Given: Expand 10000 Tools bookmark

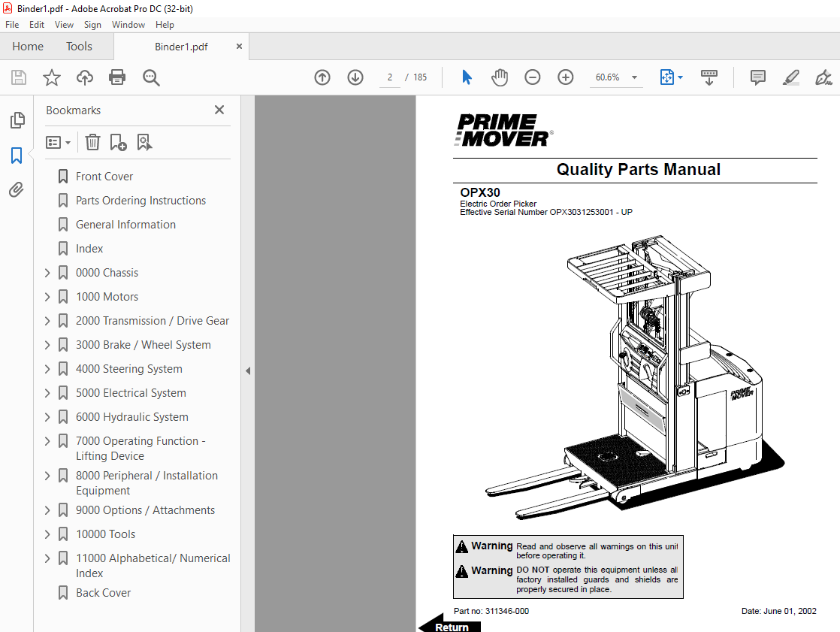Looking at the screenshot, I should pyautogui.click(x=47, y=534).
